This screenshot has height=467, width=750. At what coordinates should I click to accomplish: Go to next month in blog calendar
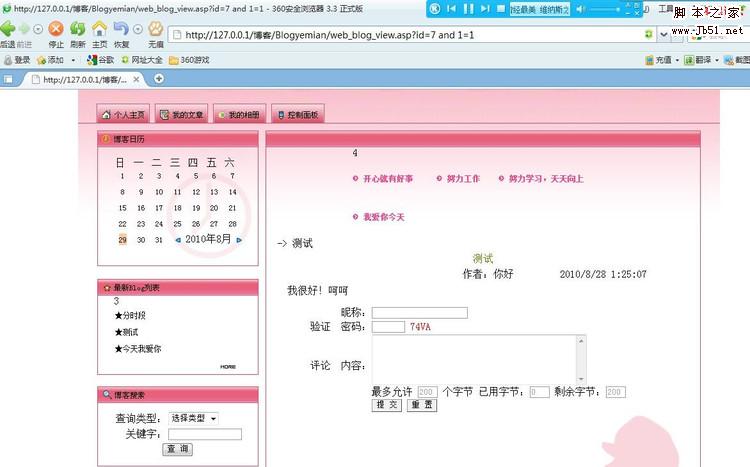pyautogui.click(x=239, y=240)
